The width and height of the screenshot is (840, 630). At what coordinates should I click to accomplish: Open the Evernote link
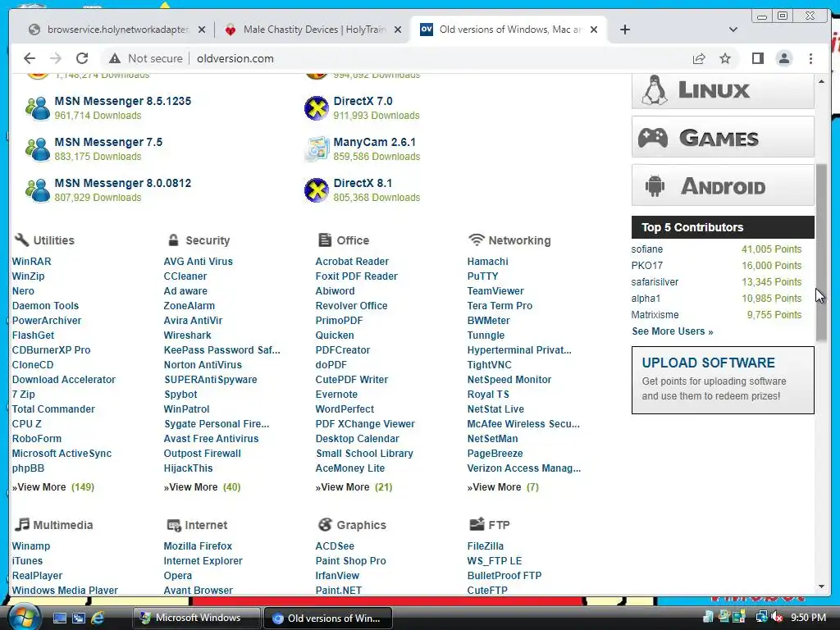(x=336, y=395)
